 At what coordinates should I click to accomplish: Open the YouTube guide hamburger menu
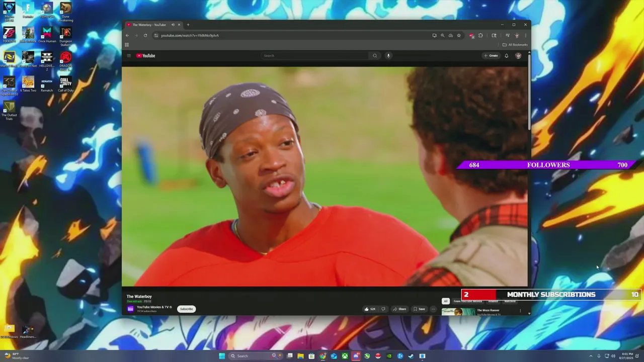point(129,56)
